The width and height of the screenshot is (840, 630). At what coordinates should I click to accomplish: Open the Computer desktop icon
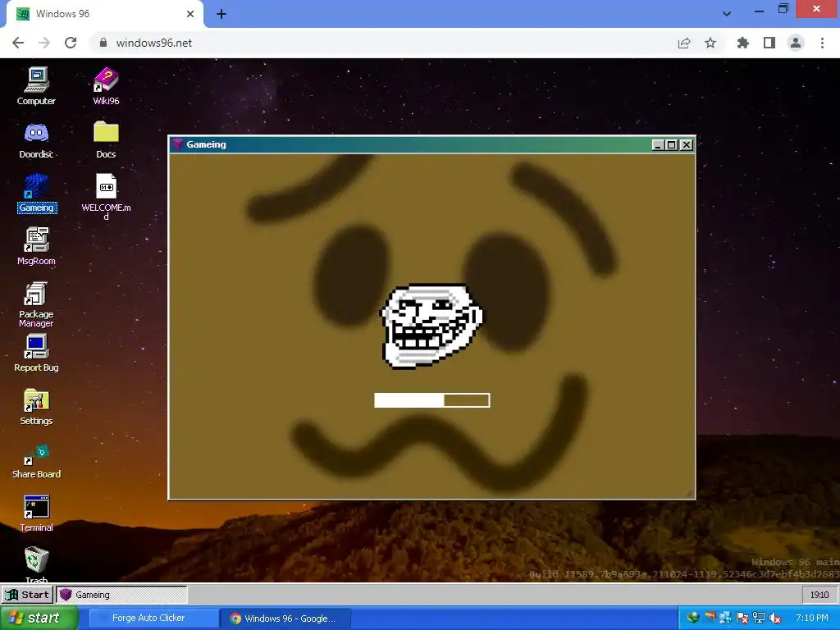point(36,85)
